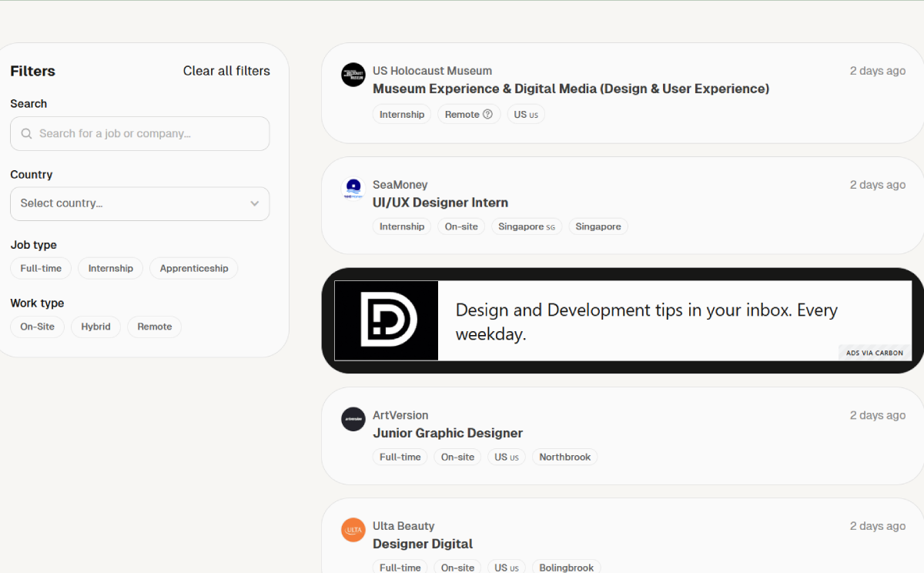This screenshot has height=573, width=924.
Task: Click the Singapore city tag
Action: [x=598, y=226]
